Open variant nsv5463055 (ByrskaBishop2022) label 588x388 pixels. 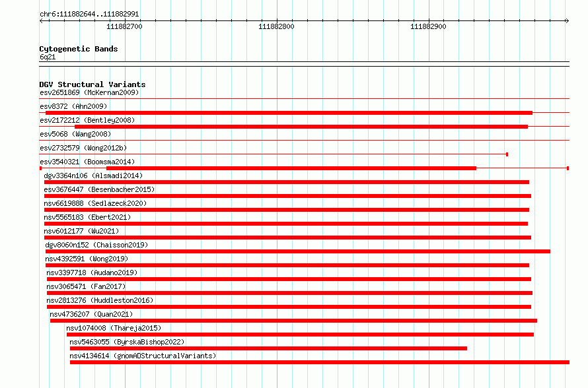coord(127,342)
